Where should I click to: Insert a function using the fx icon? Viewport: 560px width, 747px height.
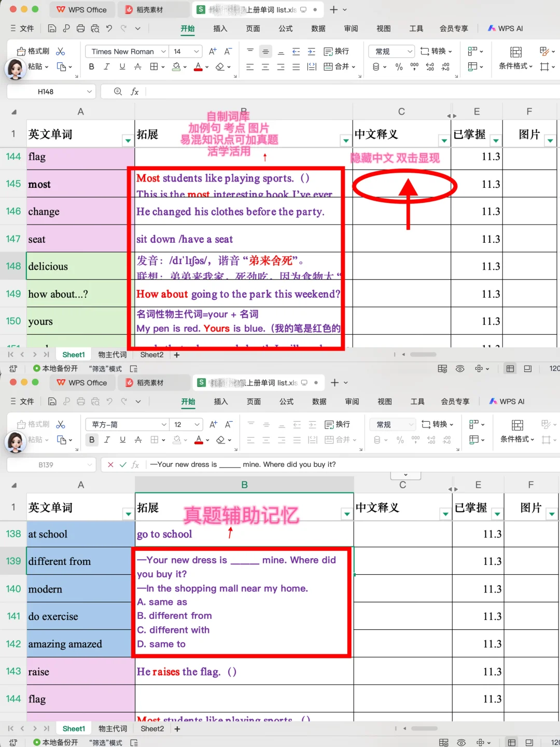click(135, 91)
